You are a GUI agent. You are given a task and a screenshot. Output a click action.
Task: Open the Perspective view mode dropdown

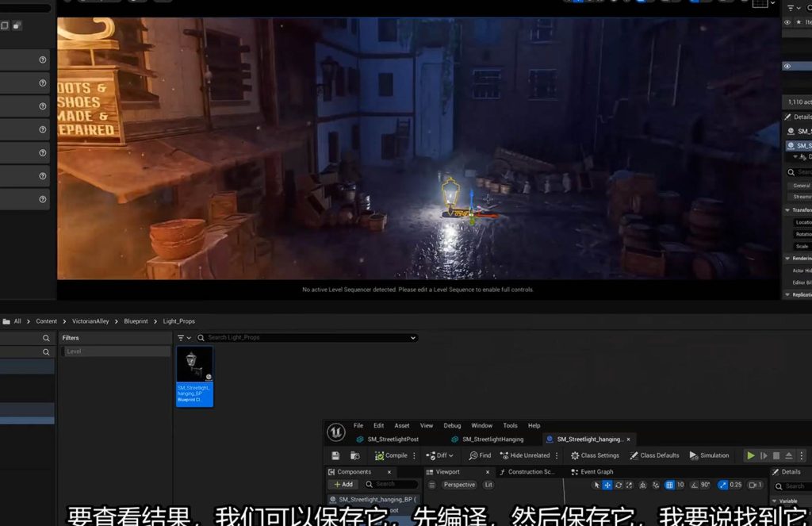coord(459,485)
